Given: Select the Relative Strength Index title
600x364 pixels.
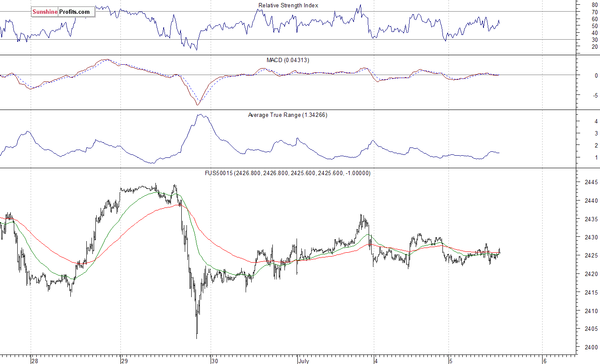Looking at the screenshot, I should click(x=288, y=5).
